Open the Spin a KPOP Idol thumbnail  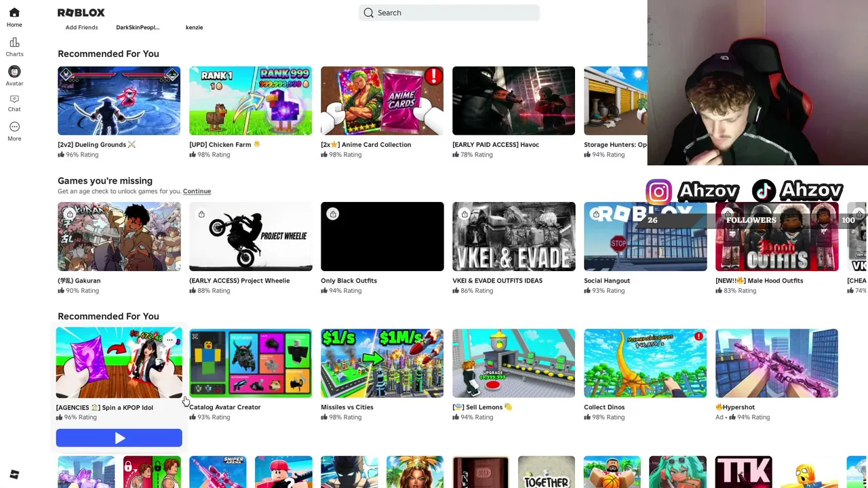coord(119,363)
